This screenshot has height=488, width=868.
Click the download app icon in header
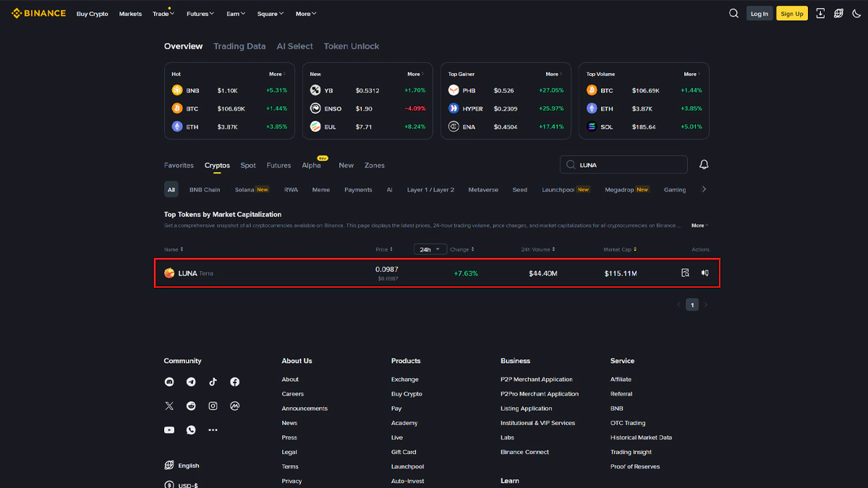[x=820, y=13]
